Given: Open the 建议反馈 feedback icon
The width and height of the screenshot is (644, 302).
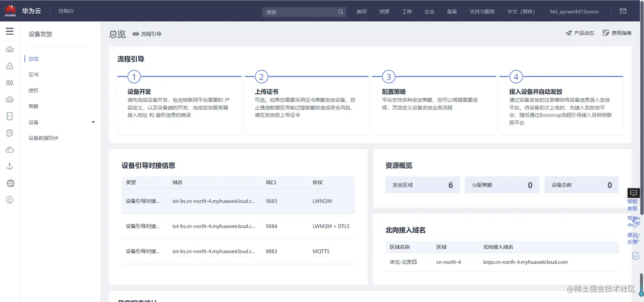Looking at the screenshot, I should click(x=633, y=237).
